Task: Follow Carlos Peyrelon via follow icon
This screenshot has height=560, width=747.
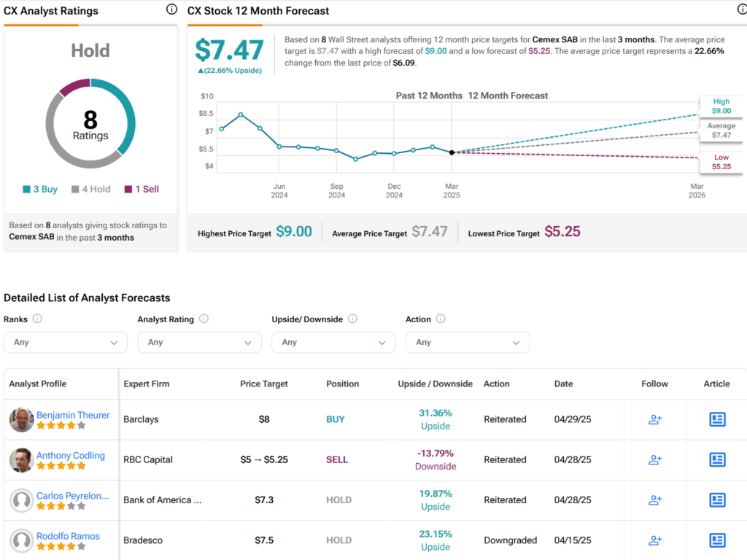Action: click(x=655, y=500)
